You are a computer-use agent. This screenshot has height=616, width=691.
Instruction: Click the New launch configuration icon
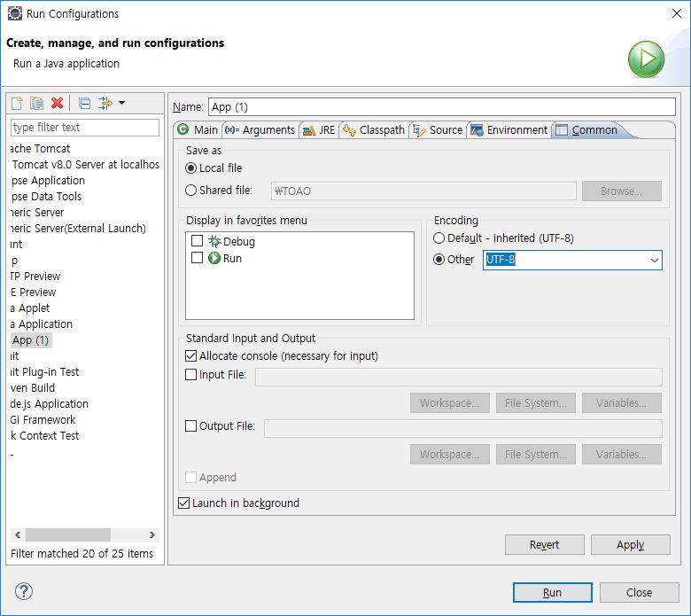[17, 103]
